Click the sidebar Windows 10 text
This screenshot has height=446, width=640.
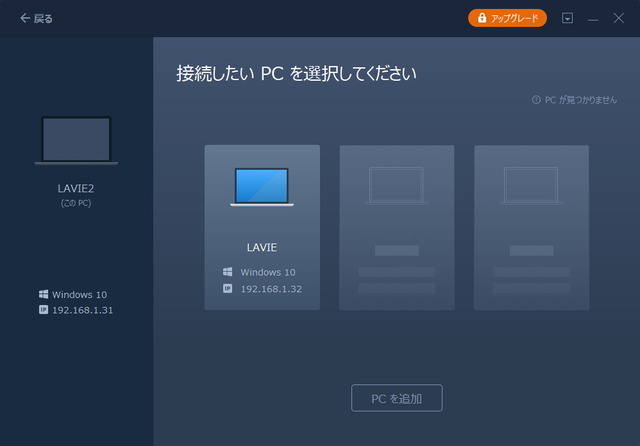pos(79,295)
